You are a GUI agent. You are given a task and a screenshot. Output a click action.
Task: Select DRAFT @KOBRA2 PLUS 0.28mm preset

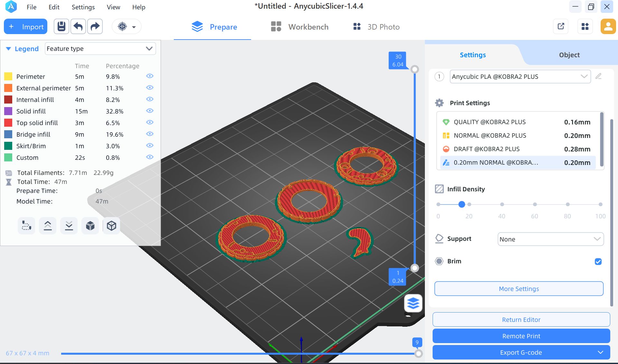coord(518,149)
